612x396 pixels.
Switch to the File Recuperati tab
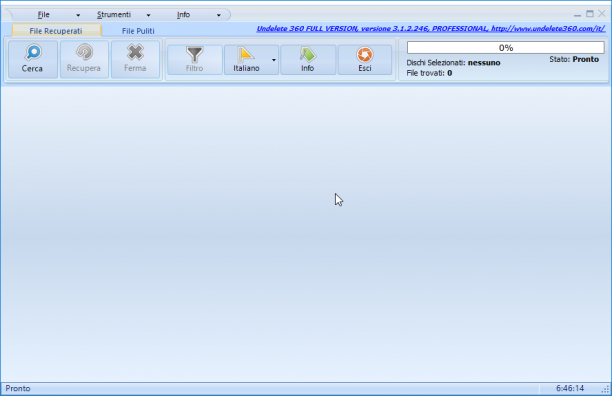tap(56, 30)
